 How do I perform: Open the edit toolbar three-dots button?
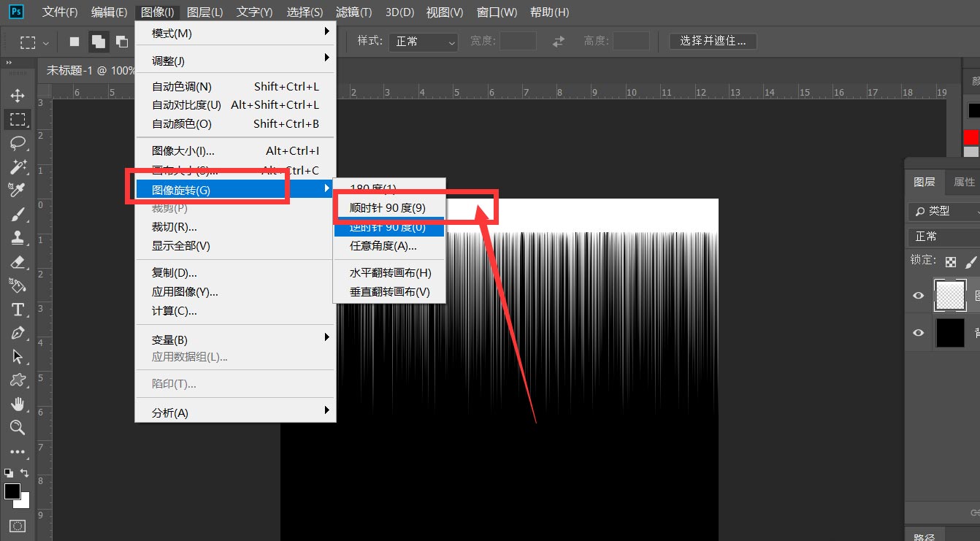(18, 452)
